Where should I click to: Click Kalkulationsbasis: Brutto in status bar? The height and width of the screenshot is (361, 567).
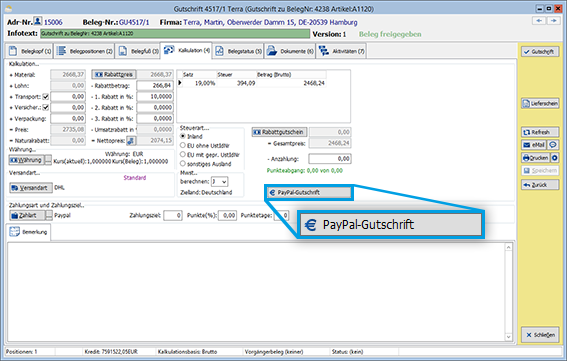coord(187,352)
